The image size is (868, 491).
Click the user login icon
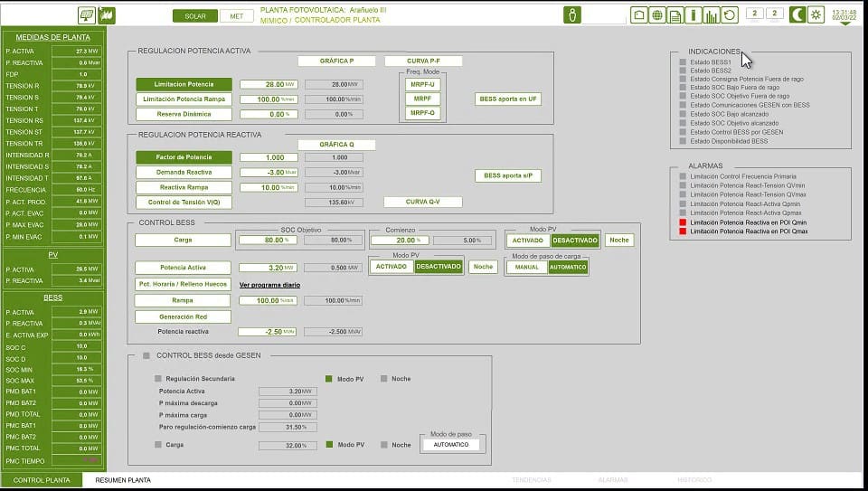coord(572,14)
